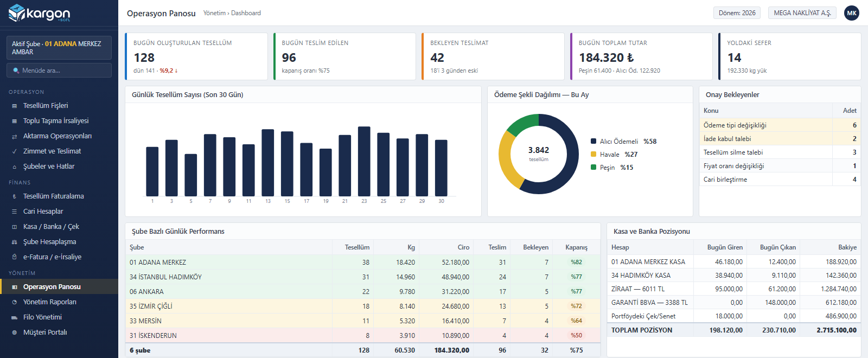This screenshot has height=358, width=868.
Task: Click the donut chart center value 3.842
Action: pyautogui.click(x=539, y=150)
